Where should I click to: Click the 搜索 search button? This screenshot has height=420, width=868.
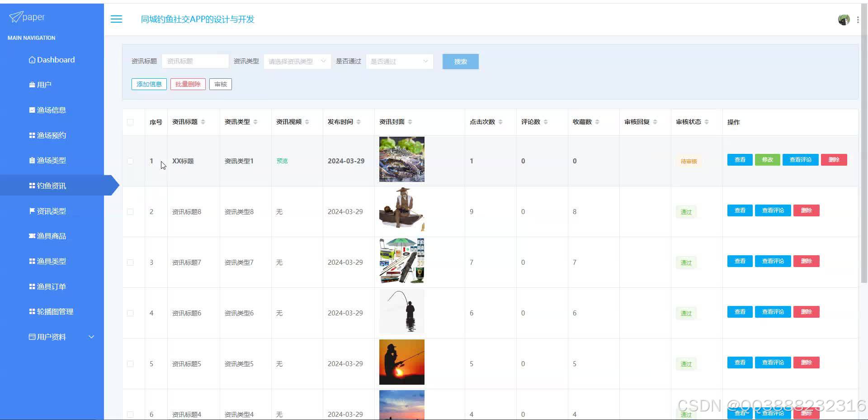click(460, 62)
